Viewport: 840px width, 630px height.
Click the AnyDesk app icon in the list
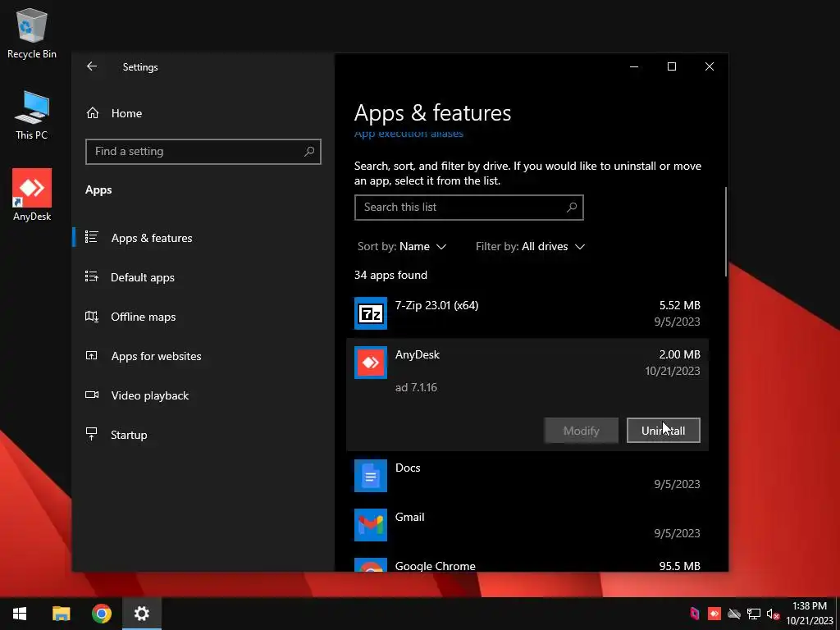[371, 363]
